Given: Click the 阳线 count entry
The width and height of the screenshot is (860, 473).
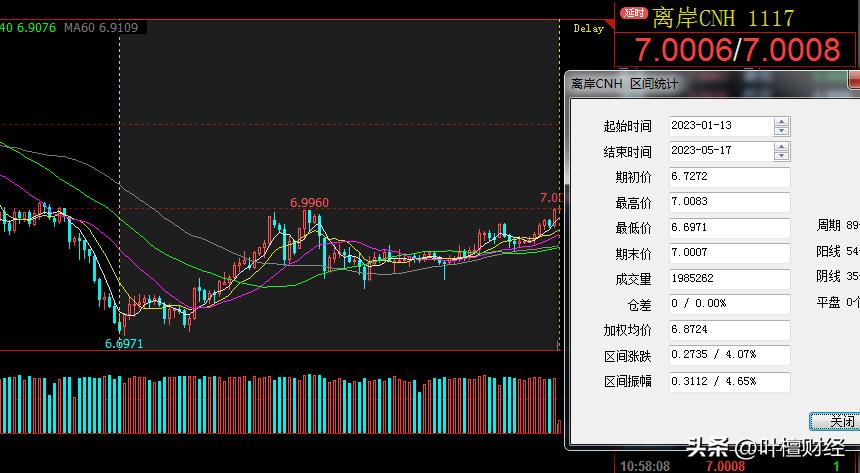Looking at the screenshot, I should [x=838, y=251].
